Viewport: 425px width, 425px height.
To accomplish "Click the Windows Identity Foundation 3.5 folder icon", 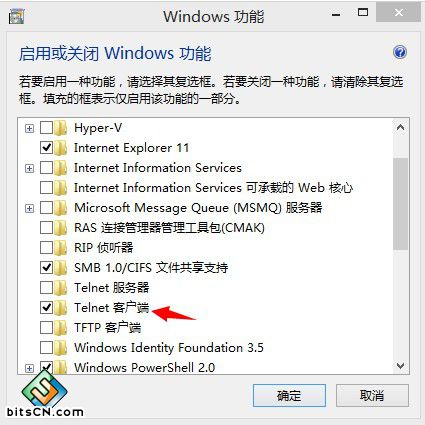I will click(60, 348).
